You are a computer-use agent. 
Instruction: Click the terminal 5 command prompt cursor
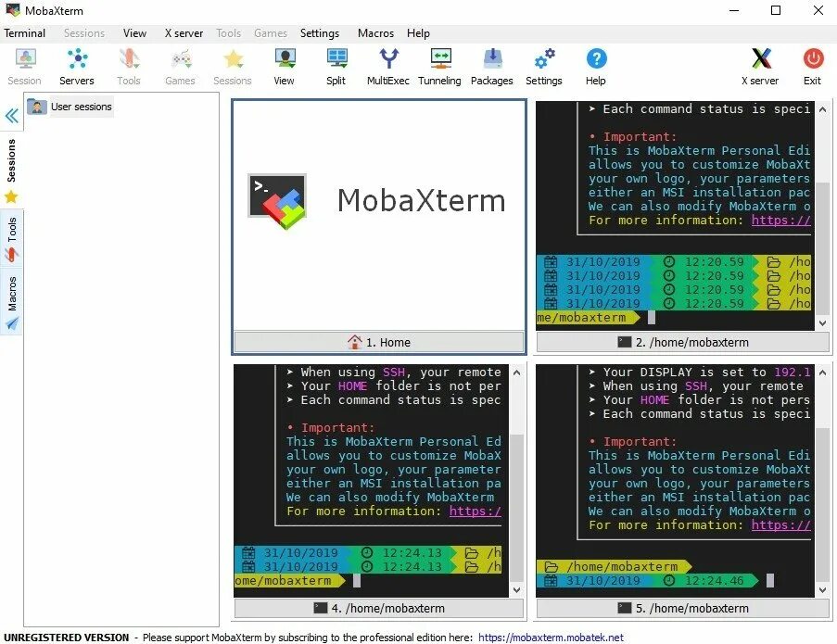tap(769, 580)
